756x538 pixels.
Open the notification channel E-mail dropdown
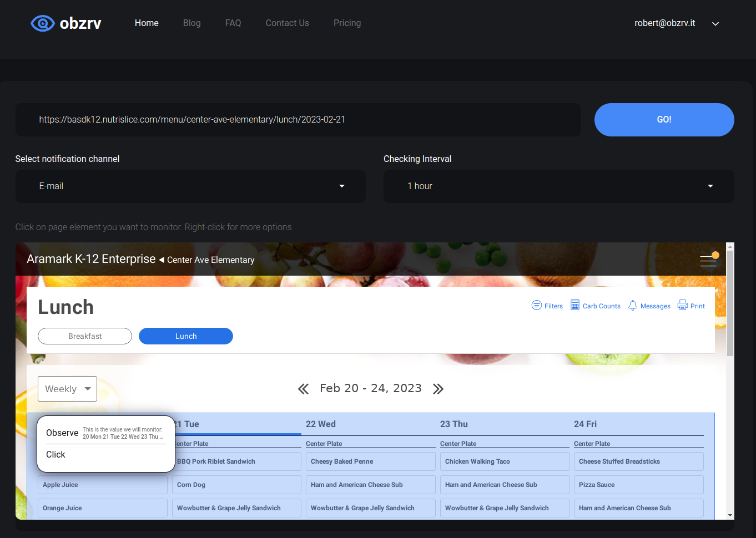click(x=190, y=186)
